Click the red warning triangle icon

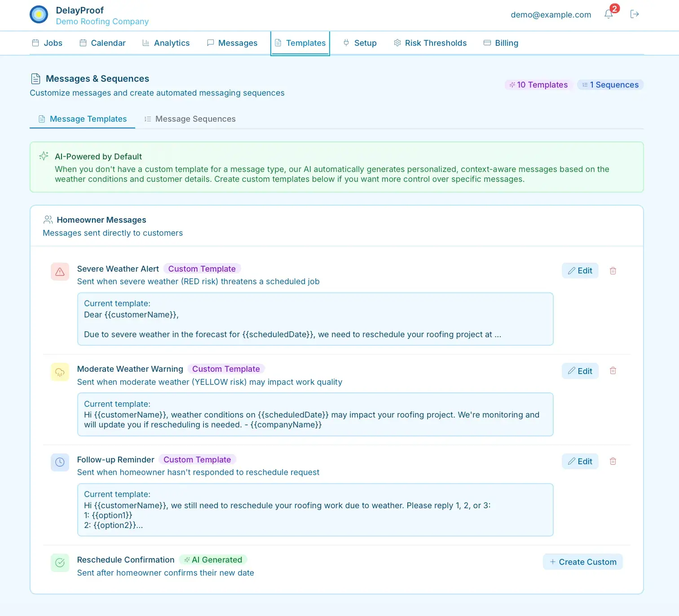(60, 272)
